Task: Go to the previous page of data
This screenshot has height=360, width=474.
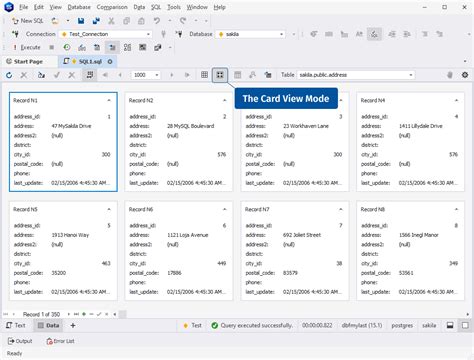Action: 120,75
